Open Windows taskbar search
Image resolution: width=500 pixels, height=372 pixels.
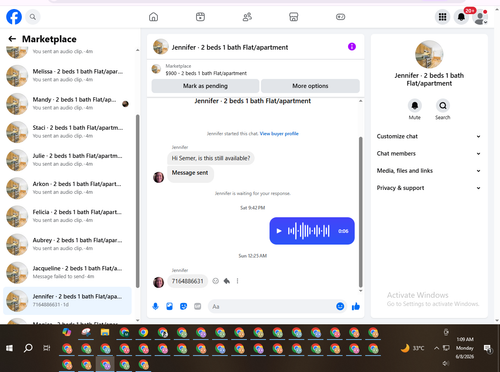[28, 348]
